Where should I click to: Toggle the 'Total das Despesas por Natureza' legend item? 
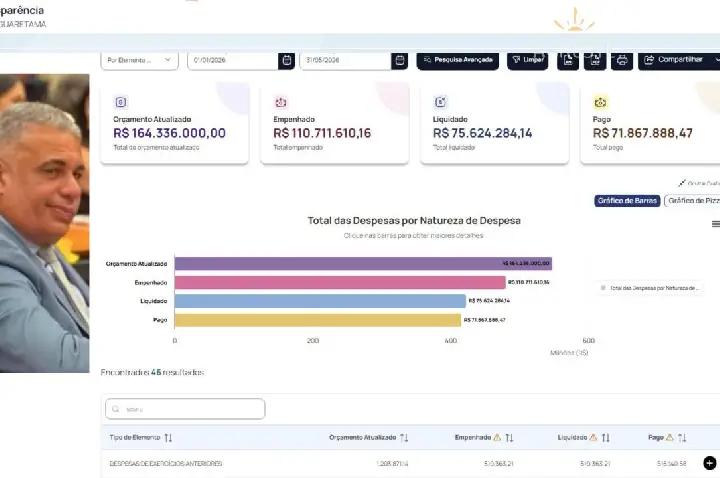coord(650,288)
